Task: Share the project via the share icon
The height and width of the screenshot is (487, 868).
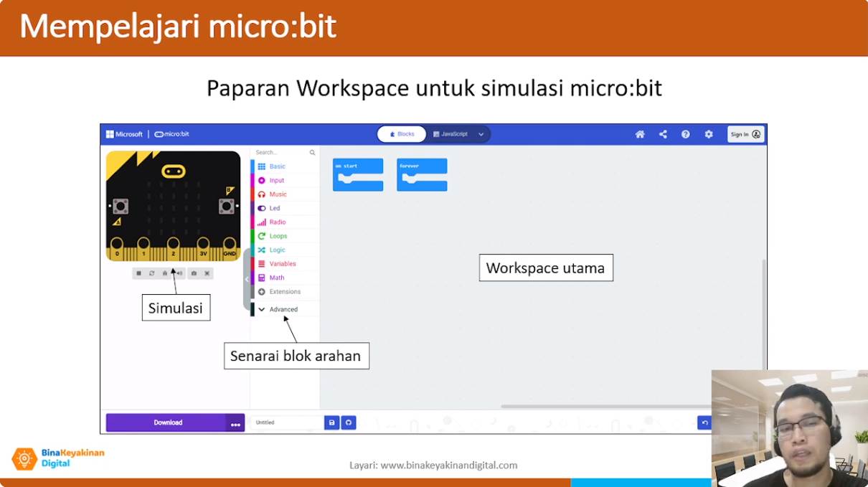Action: pyautogui.click(x=663, y=134)
